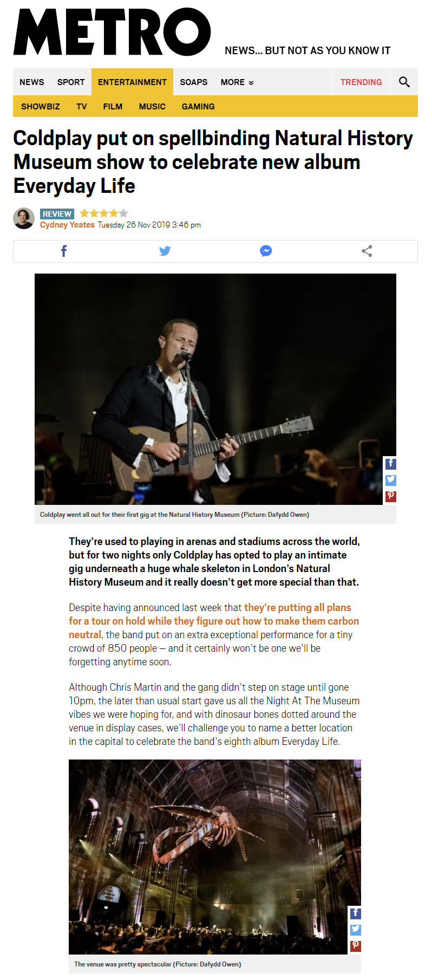The width and height of the screenshot is (432, 980).
Task: Share article via Facebook icon in share bar
Action: click(x=64, y=251)
